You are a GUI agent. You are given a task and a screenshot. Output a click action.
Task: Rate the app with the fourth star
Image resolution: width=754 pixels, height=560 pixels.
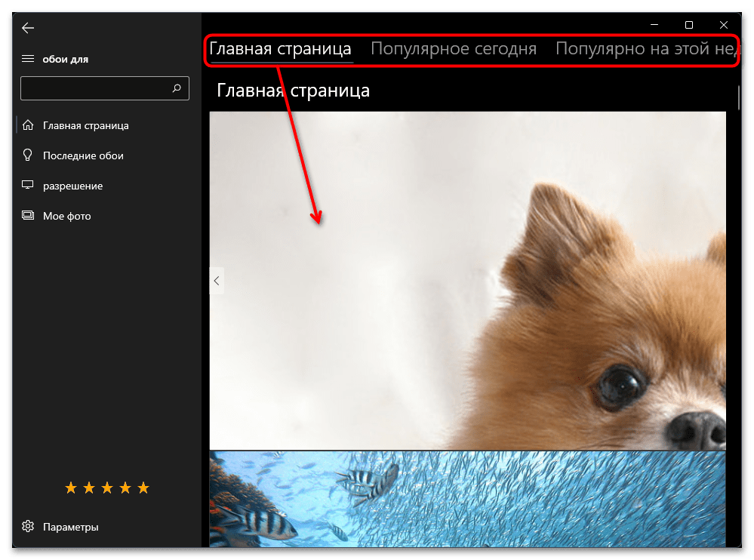coord(125,488)
